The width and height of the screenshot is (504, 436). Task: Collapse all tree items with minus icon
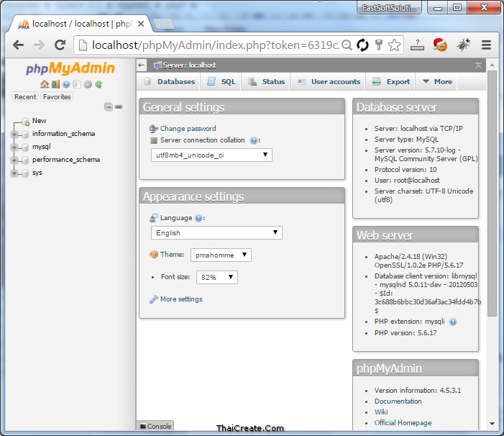point(109,106)
